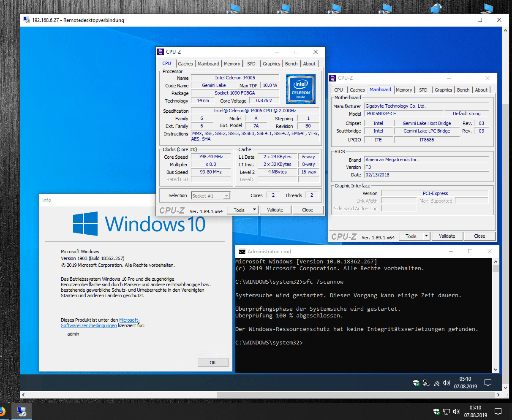
Task: Click local taskbar volume speaker icon
Action: click(x=456, y=411)
